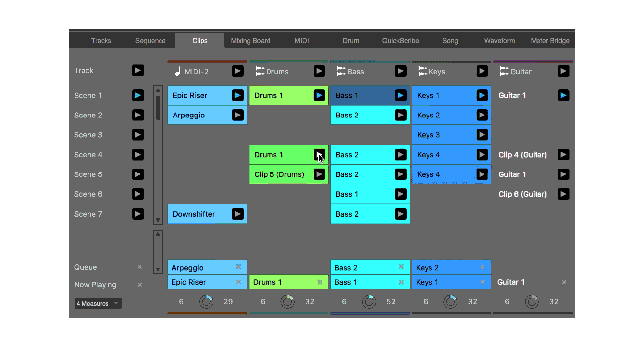644x347 pixels.
Task: Trigger Scene 5 play button
Action: coord(138,174)
